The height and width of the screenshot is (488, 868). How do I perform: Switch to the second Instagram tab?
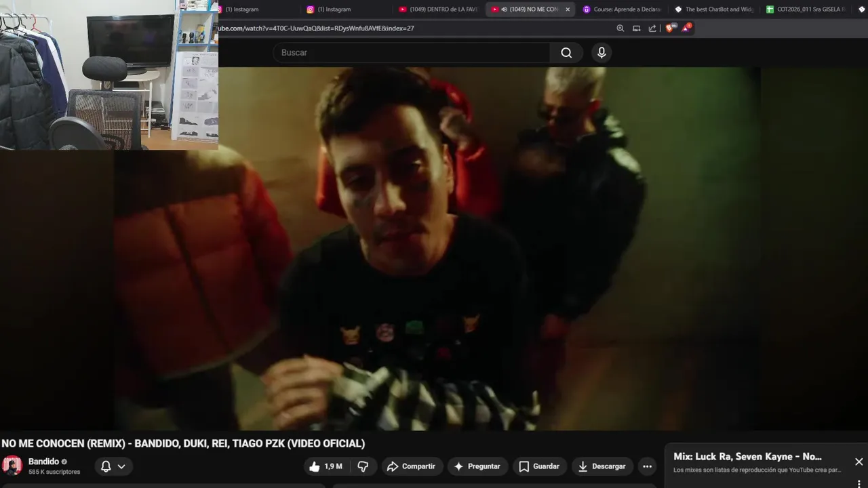(345, 9)
